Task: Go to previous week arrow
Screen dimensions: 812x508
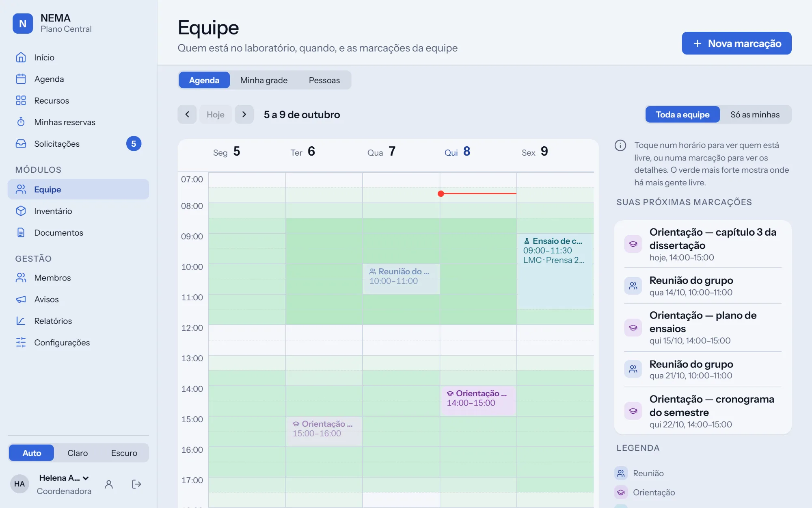Action: pyautogui.click(x=187, y=115)
